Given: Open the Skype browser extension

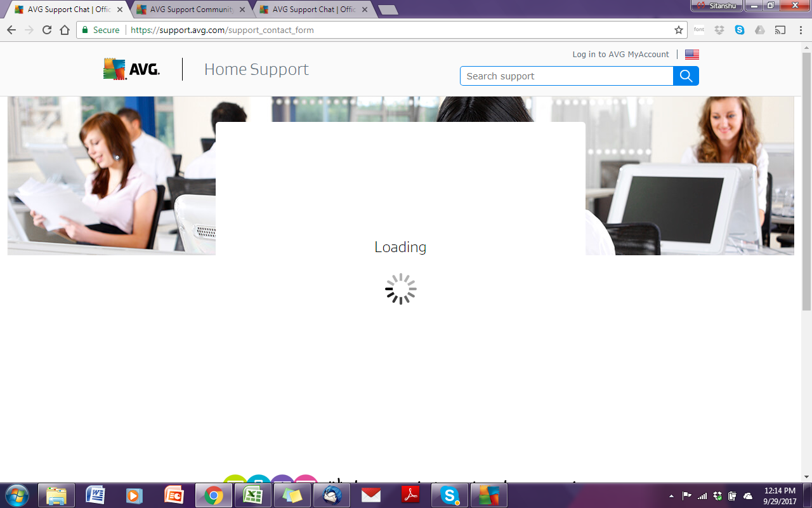Looking at the screenshot, I should point(740,30).
